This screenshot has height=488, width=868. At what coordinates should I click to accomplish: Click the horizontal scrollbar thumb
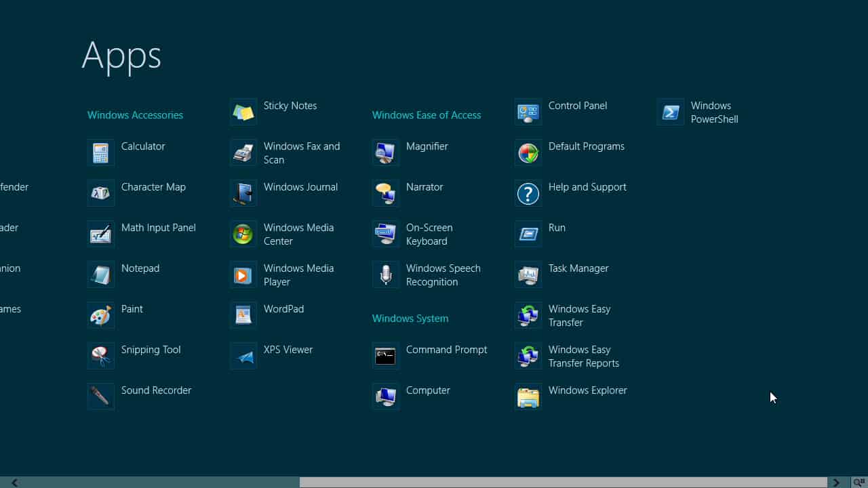564,483
